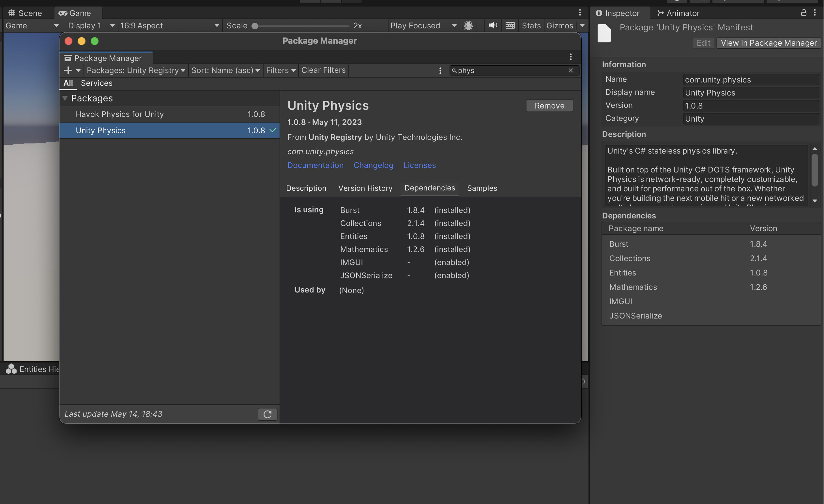Open the Filters dropdown
The height and width of the screenshot is (504, 824).
[281, 70]
